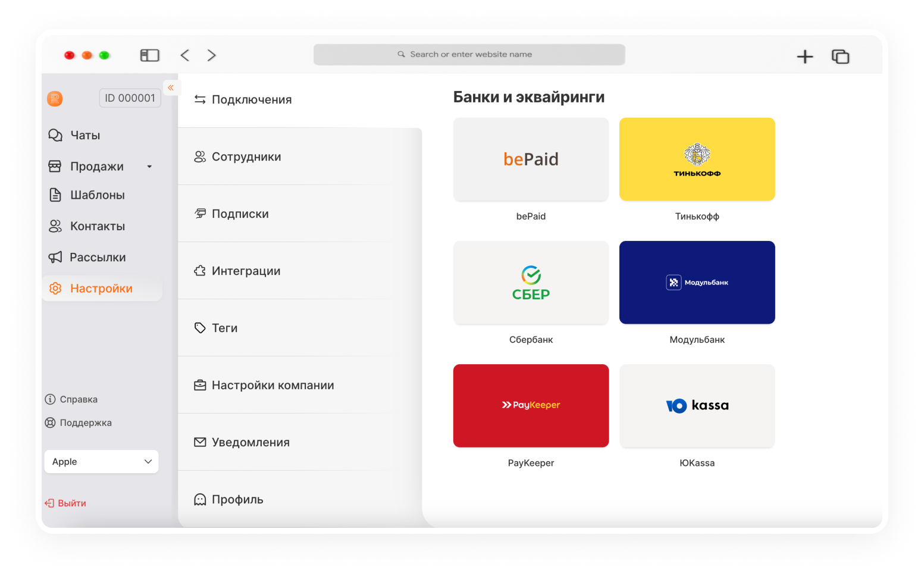The height and width of the screenshot is (576, 924).
Task: Select the red PayKeeper card
Action: click(531, 406)
